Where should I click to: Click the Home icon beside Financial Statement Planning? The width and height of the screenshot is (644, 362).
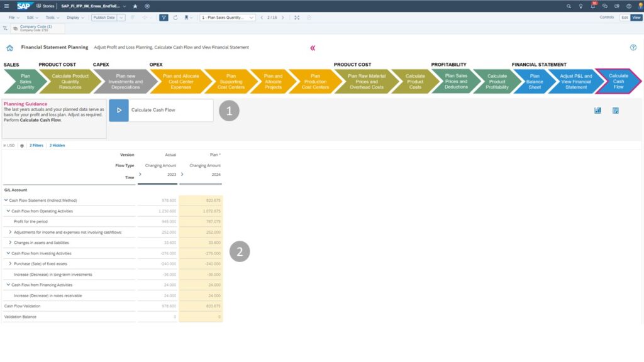point(9,48)
